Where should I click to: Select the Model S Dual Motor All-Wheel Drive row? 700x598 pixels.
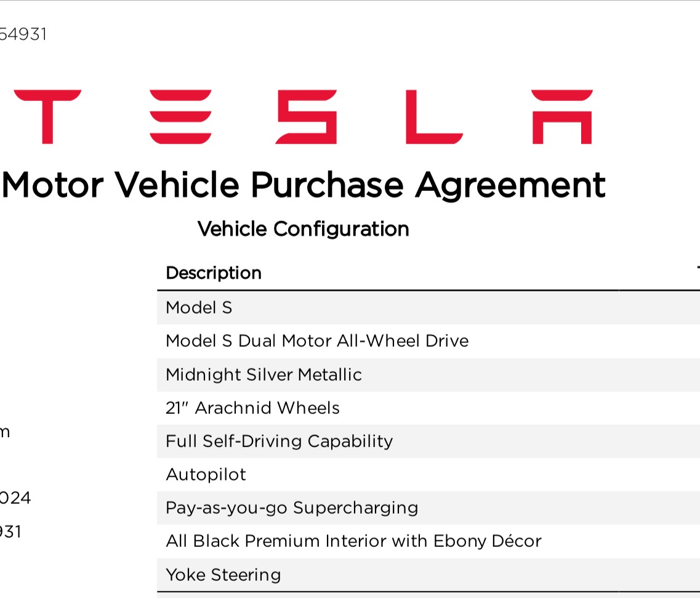[317, 341]
